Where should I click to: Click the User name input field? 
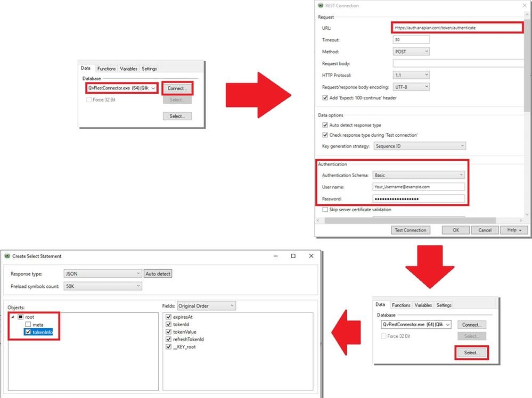(419, 187)
